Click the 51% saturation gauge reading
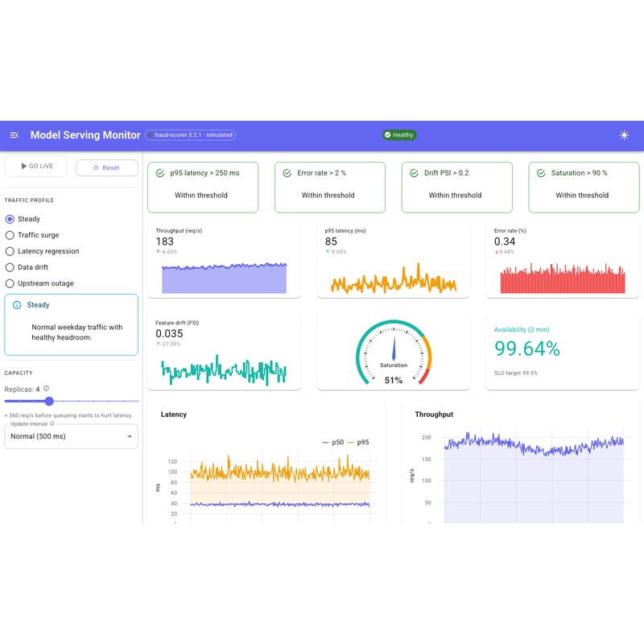The height and width of the screenshot is (644, 644). (x=394, y=380)
